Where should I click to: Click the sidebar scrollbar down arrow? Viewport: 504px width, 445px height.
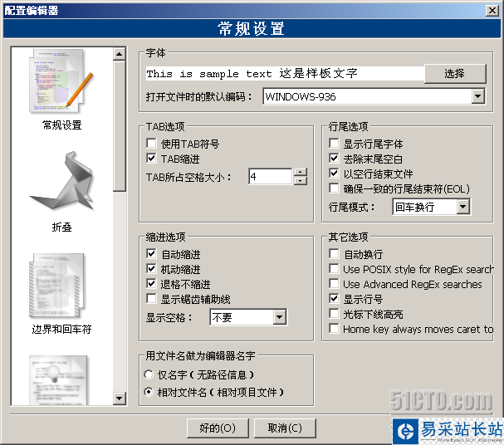(120, 399)
